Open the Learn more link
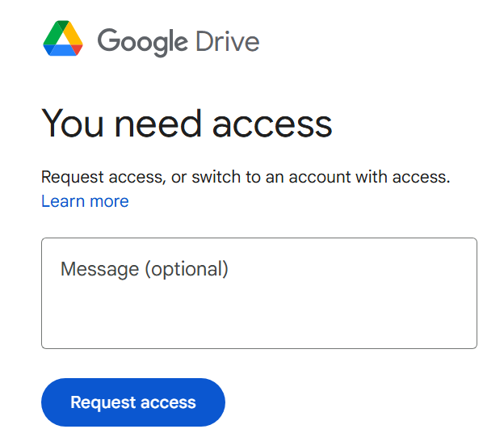 coord(85,201)
